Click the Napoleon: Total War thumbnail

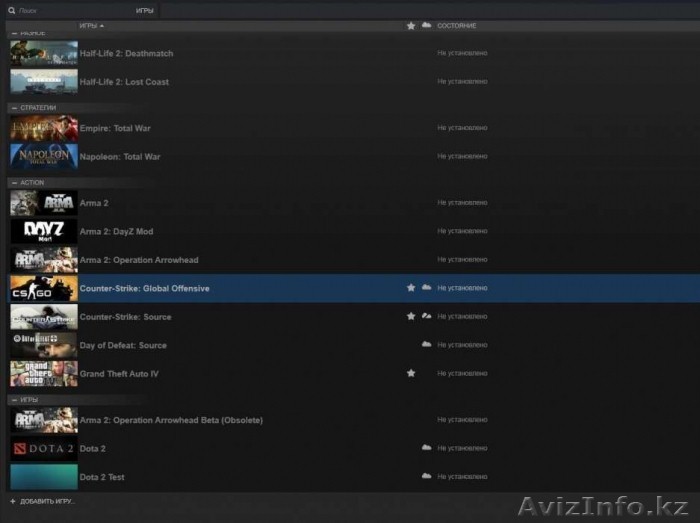click(x=44, y=157)
